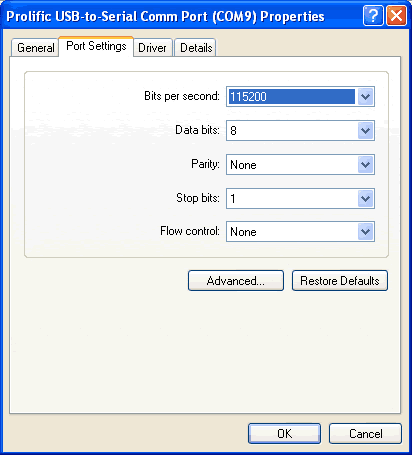
Task: Confirm settings with the OK button
Action: (284, 434)
